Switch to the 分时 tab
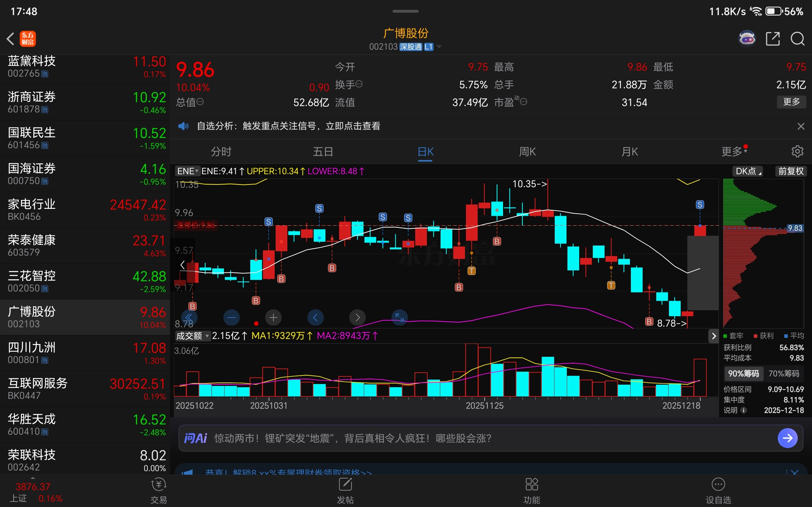Image resolution: width=812 pixels, height=507 pixels. coord(221,152)
